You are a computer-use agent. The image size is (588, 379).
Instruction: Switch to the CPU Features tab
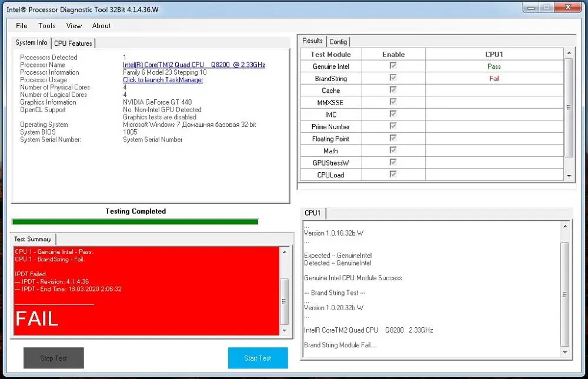coord(73,43)
